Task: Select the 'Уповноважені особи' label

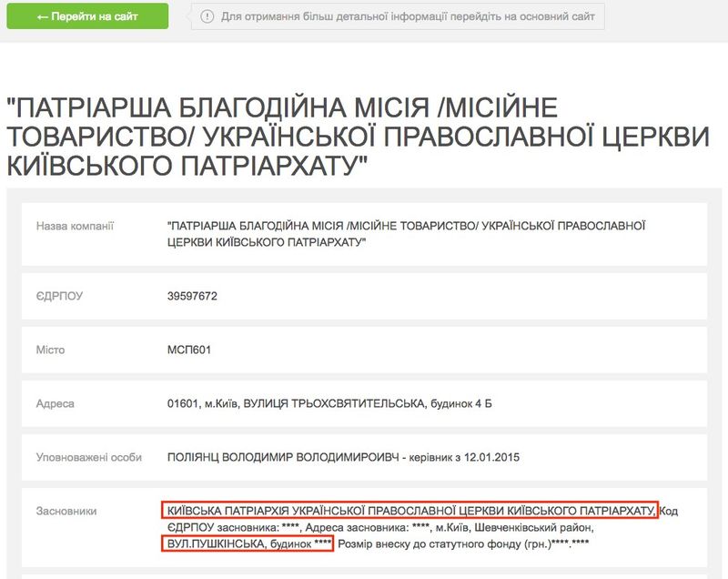Action: tap(88, 458)
